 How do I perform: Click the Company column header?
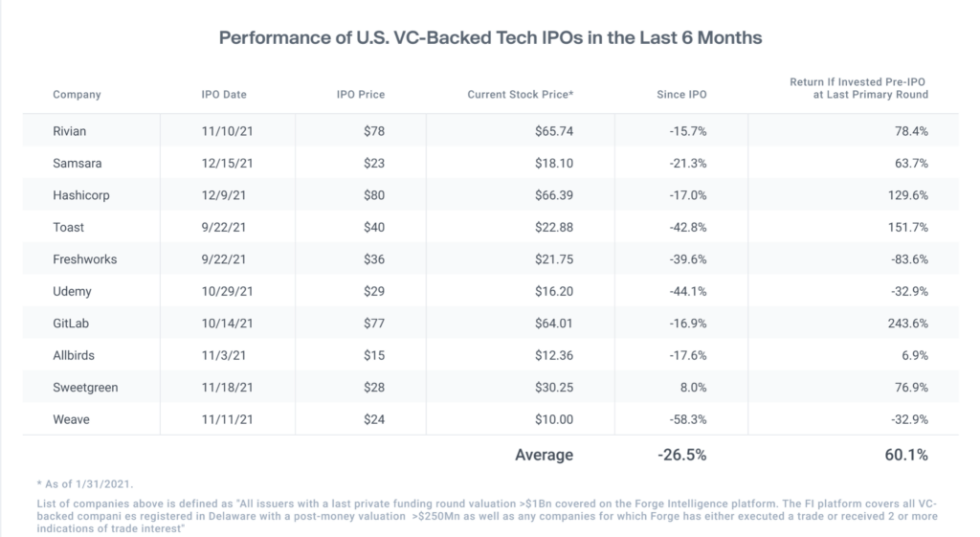(x=77, y=95)
